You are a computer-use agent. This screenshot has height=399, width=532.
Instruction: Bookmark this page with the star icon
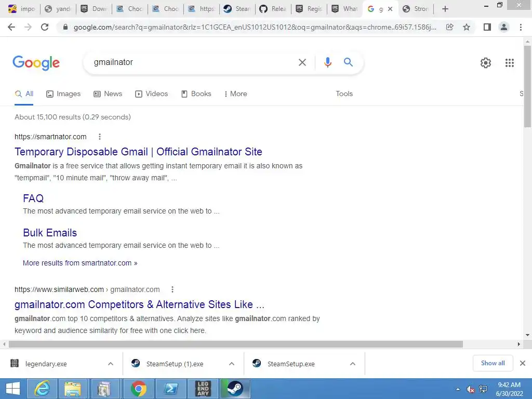click(x=467, y=27)
